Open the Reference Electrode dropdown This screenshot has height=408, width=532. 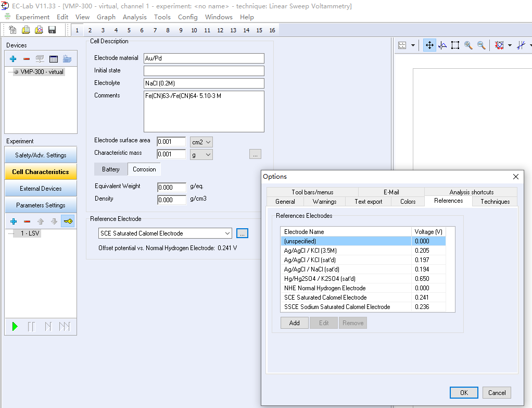point(227,233)
